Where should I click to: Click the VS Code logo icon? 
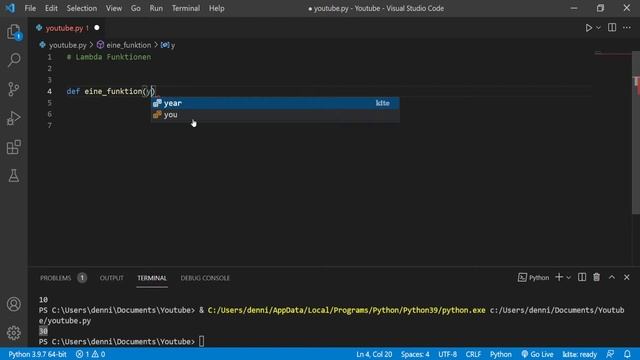coord(10,8)
